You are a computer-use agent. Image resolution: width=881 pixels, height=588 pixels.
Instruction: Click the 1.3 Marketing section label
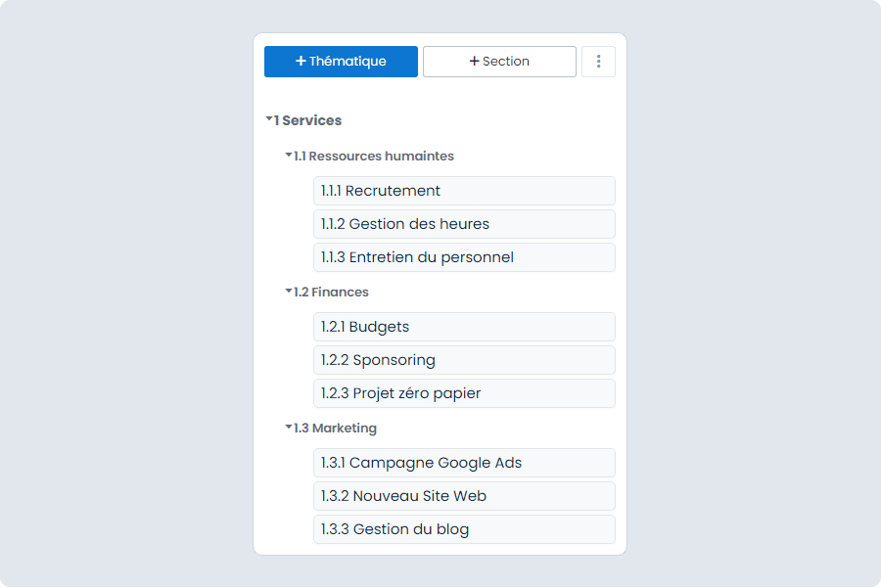(x=335, y=428)
